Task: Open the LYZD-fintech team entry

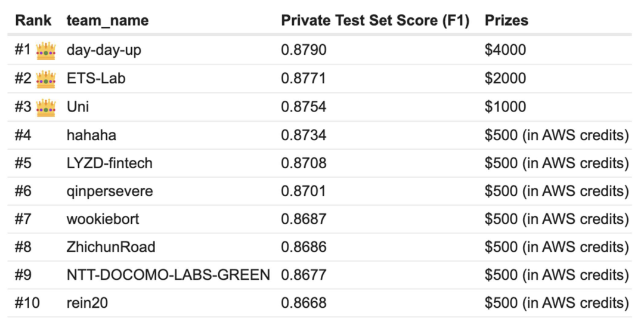Action: (x=109, y=163)
